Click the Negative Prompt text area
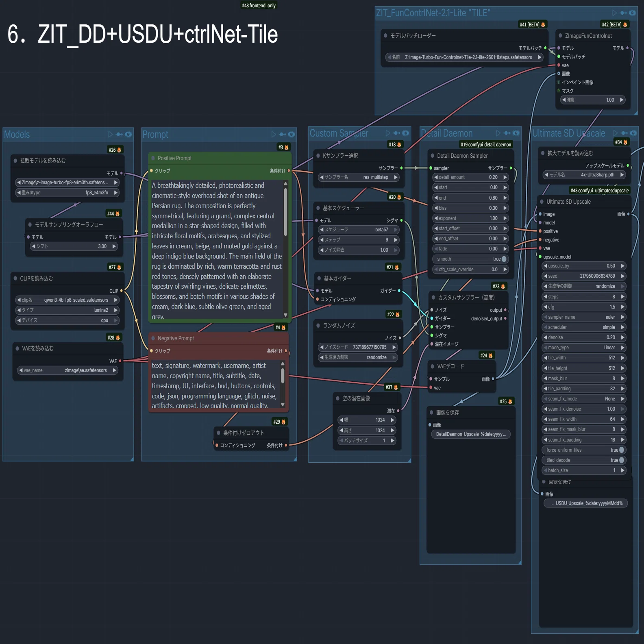This screenshot has height=644, width=644. (215, 384)
